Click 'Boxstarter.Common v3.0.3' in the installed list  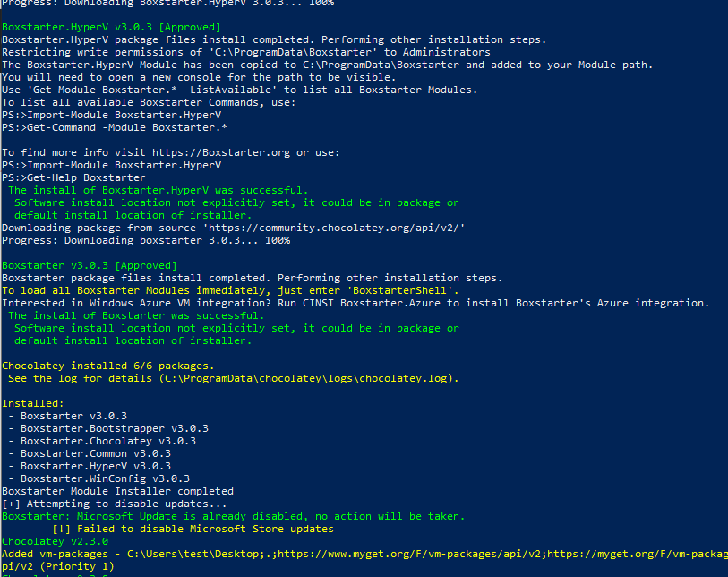coord(98,453)
